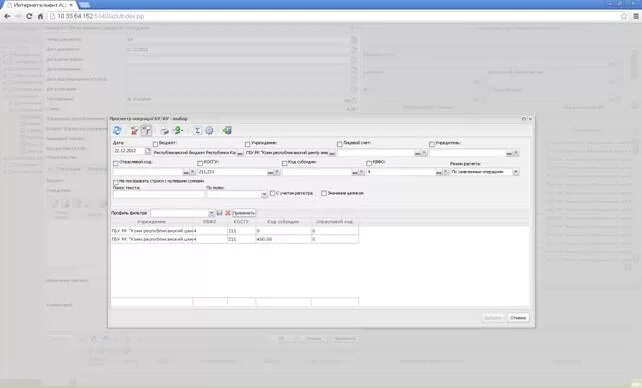Toggle the Отраслевой код checkbox

click(115, 163)
